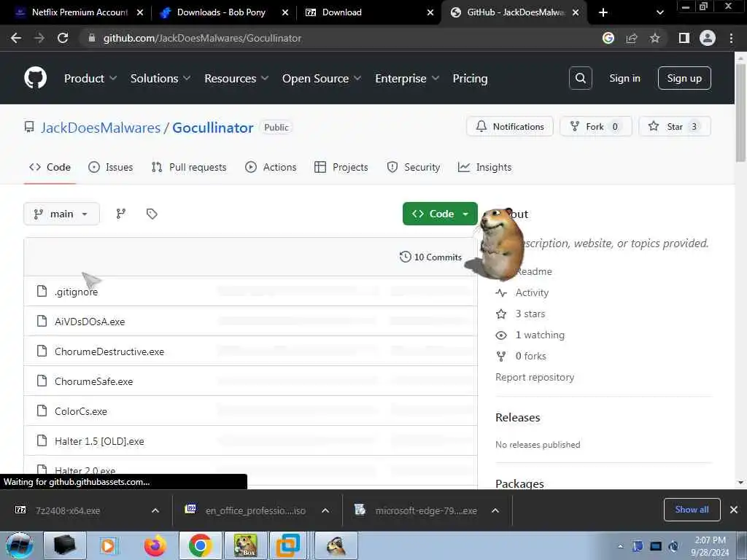Open the Projects tab
747x560 pixels.
point(341,167)
